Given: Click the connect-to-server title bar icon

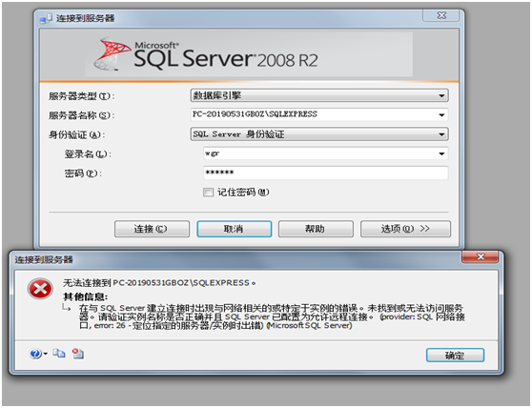Looking at the screenshot, I should 46,18.
